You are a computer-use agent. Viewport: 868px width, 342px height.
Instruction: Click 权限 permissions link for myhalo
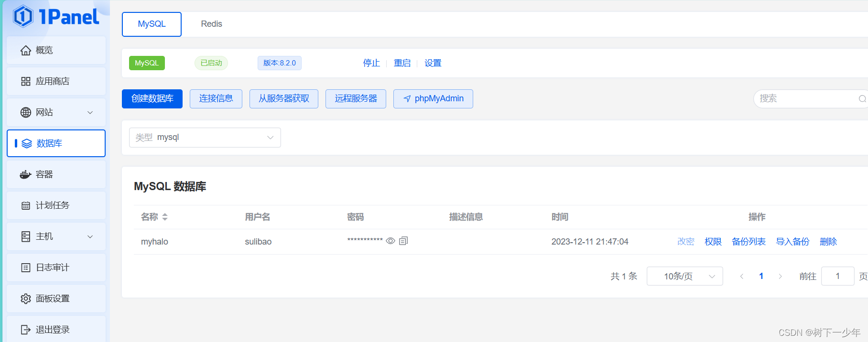[713, 242]
